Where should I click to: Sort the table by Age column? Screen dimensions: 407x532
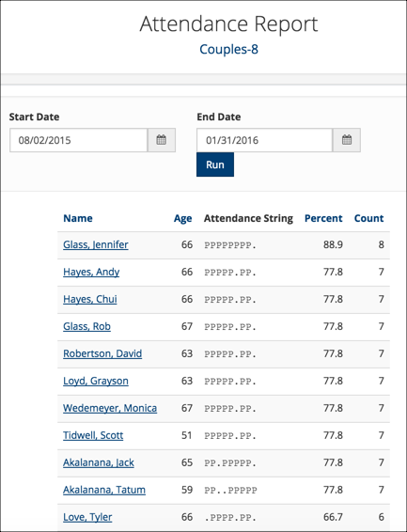(x=182, y=219)
